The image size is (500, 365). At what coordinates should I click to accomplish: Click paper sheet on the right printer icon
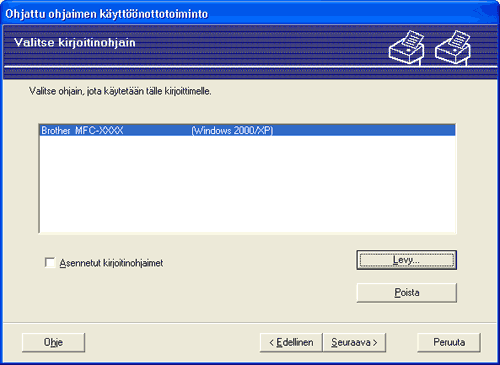click(459, 39)
